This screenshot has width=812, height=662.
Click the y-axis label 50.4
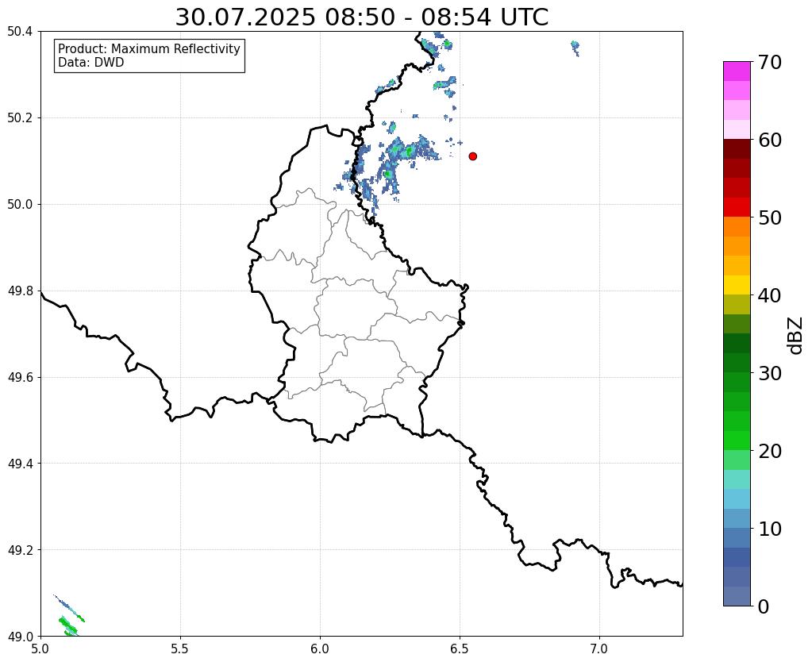coord(20,32)
